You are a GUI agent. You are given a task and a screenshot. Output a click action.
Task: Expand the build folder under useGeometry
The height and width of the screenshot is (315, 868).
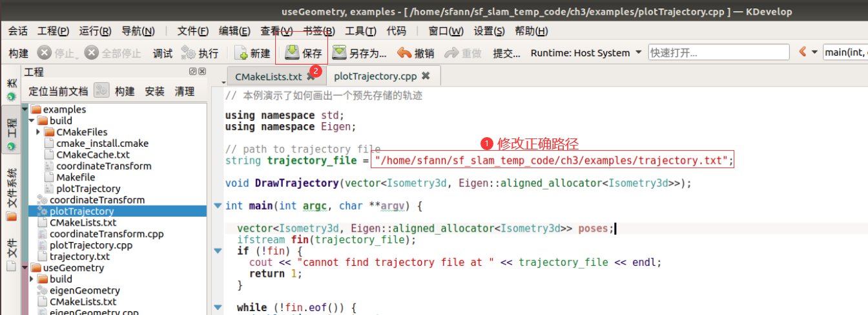click(31, 279)
